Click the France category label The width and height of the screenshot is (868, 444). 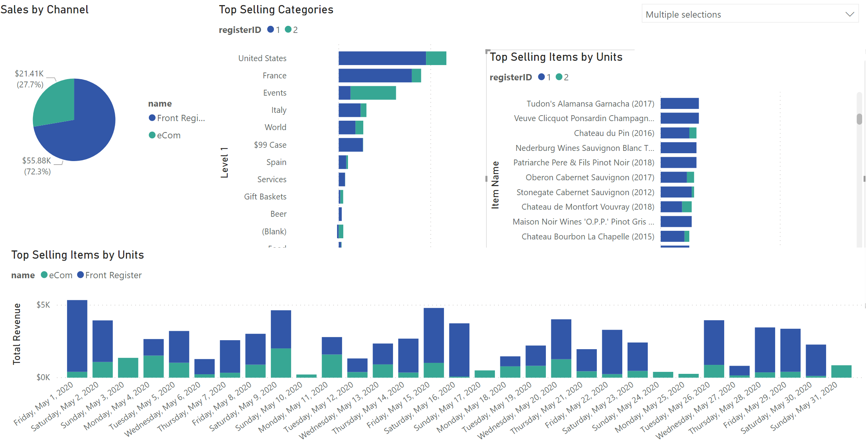[x=274, y=76]
